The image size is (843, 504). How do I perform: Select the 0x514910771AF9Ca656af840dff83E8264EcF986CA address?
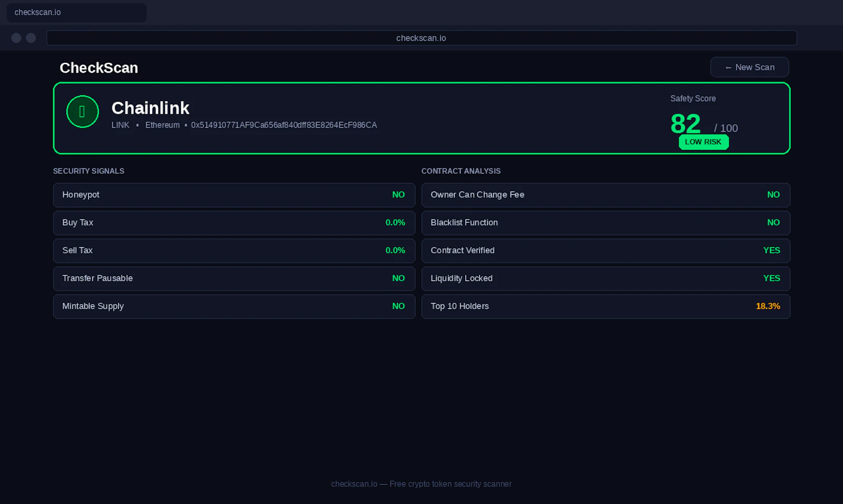[x=284, y=125]
